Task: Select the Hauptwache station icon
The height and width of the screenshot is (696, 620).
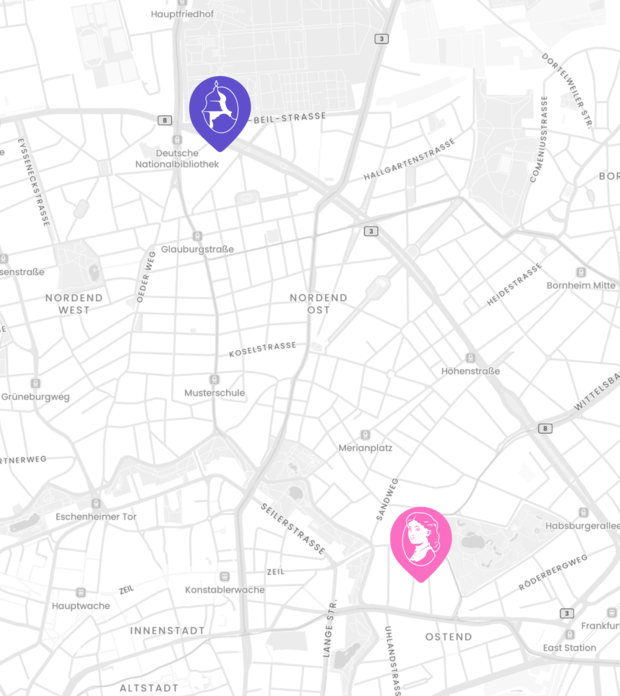Action: 81,593
